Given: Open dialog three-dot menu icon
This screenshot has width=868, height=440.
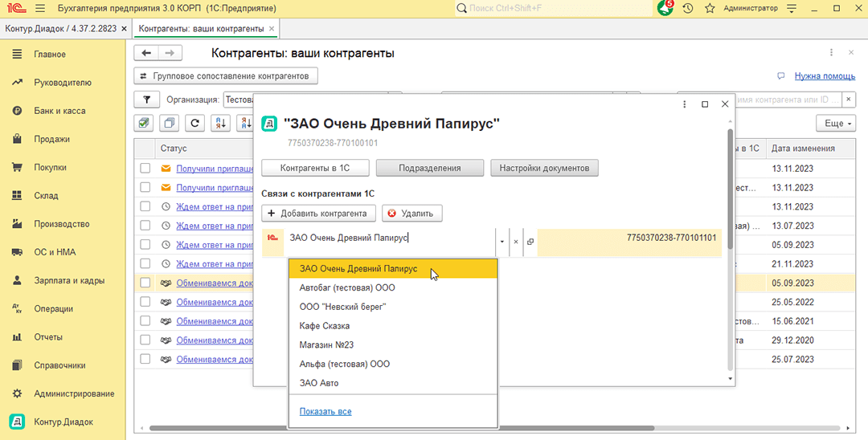Looking at the screenshot, I should (685, 104).
